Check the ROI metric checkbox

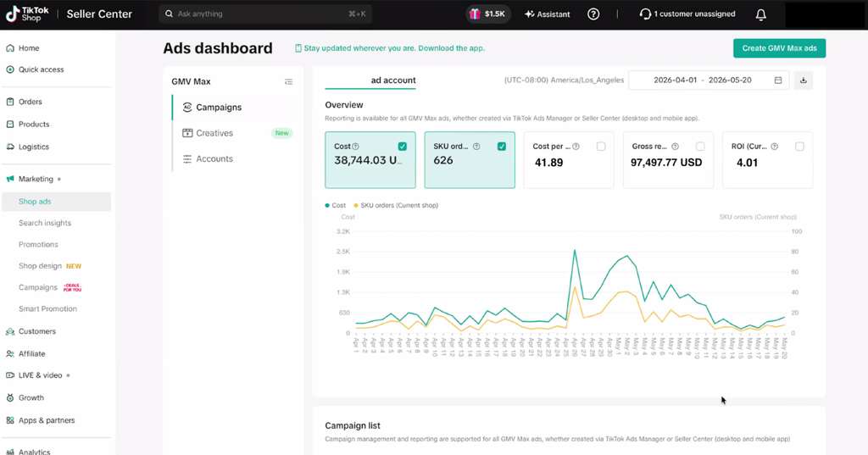799,146
